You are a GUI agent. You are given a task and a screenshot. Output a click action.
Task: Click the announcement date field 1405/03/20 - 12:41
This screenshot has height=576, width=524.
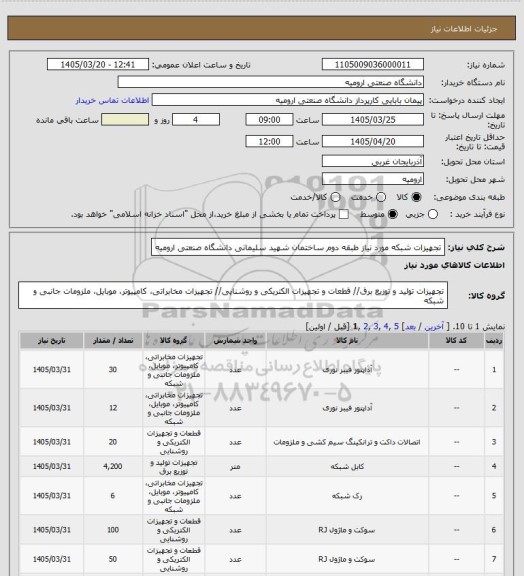(x=98, y=64)
